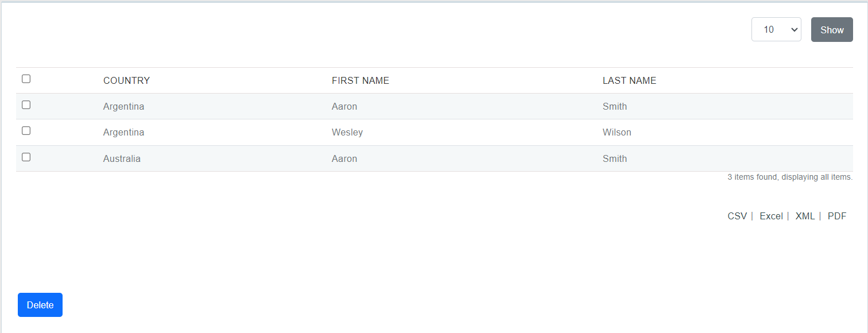This screenshot has width=868, height=333.
Task: Toggle checkbox for the Australia row
Action: click(26, 157)
